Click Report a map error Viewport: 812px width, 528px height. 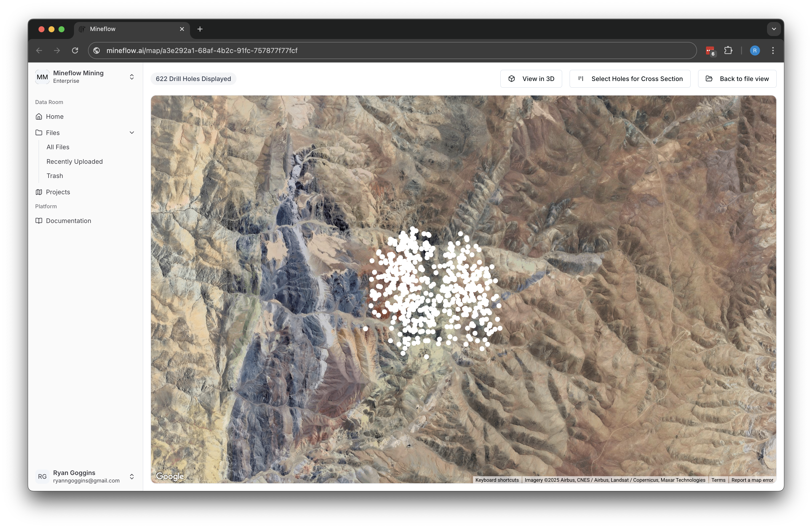752,480
